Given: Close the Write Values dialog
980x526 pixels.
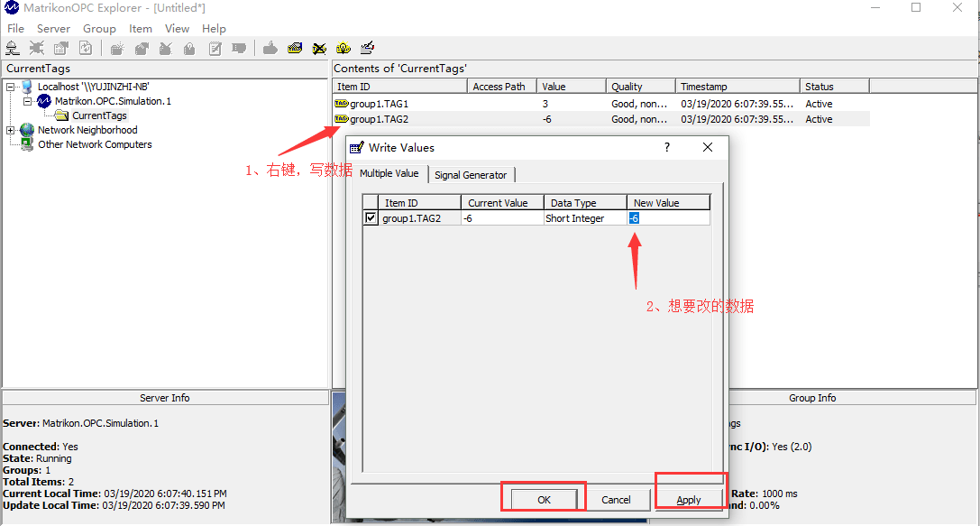Looking at the screenshot, I should click(x=708, y=148).
